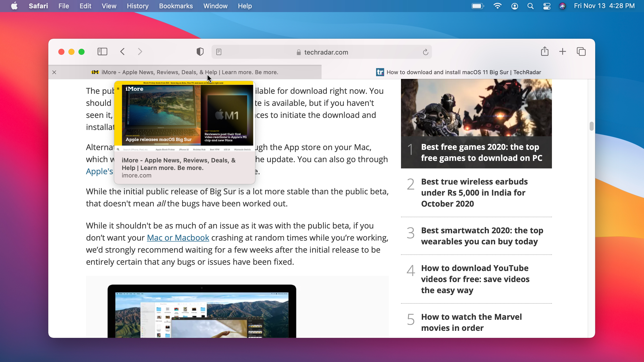Click the iMore tab preview thumbnail
This screenshot has height=362, width=644.
pos(185,116)
